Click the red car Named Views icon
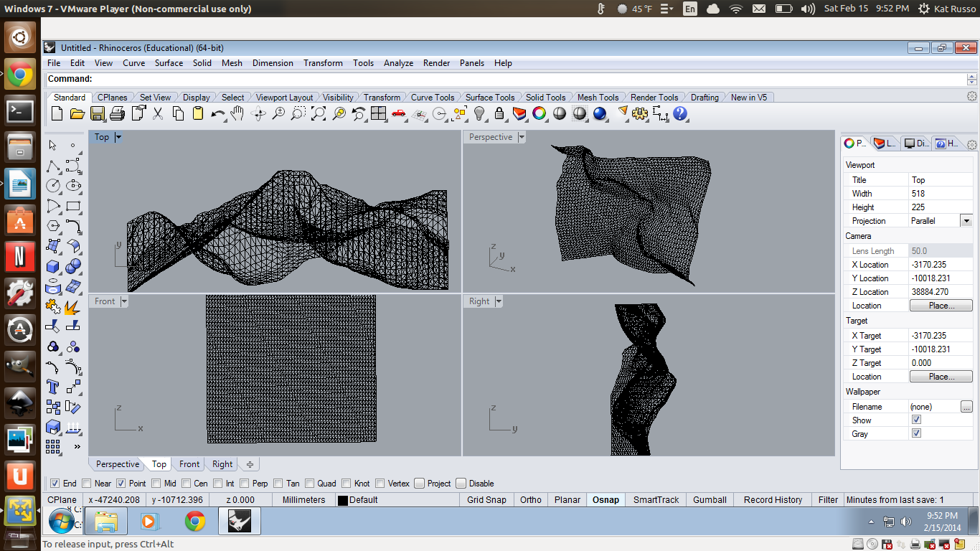Image resolution: width=980 pixels, height=551 pixels. tap(399, 113)
